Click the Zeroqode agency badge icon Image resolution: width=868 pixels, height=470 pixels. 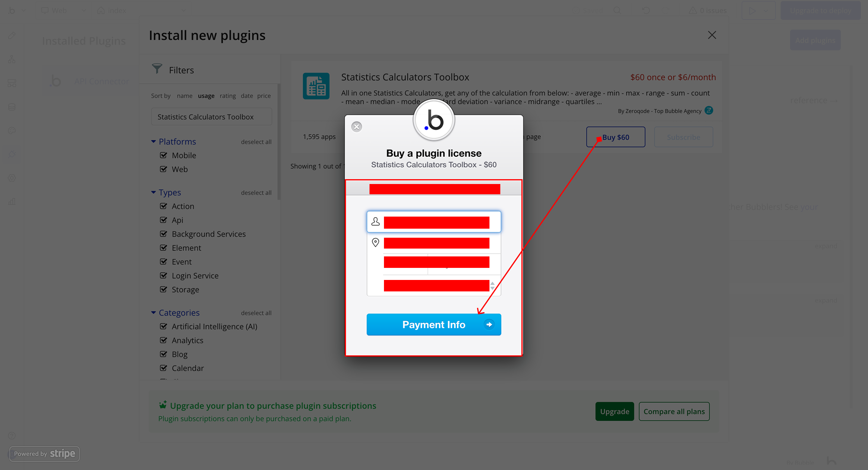pyautogui.click(x=709, y=111)
